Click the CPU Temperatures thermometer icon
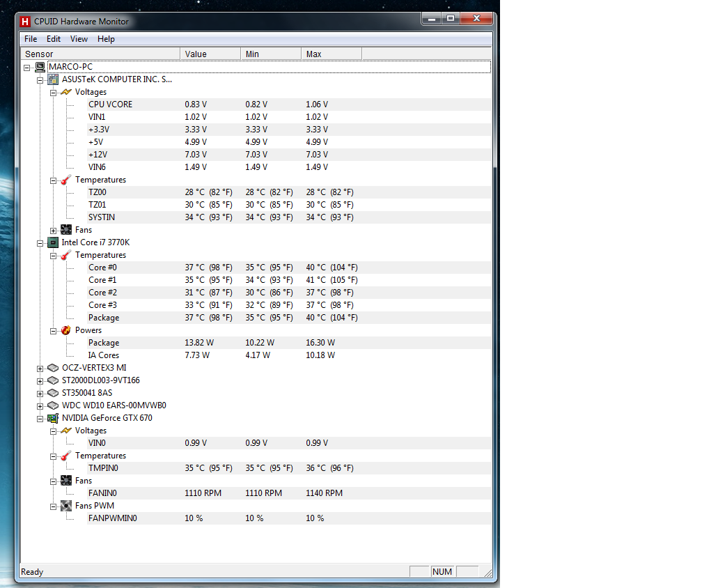The height and width of the screenshot is (588, 702). (66, 255)
